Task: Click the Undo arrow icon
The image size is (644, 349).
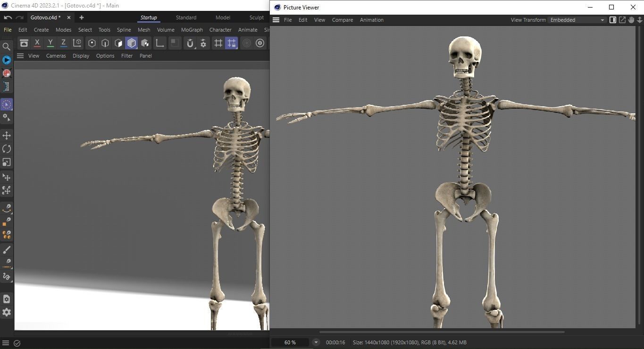Action: [x=8, y=17]
